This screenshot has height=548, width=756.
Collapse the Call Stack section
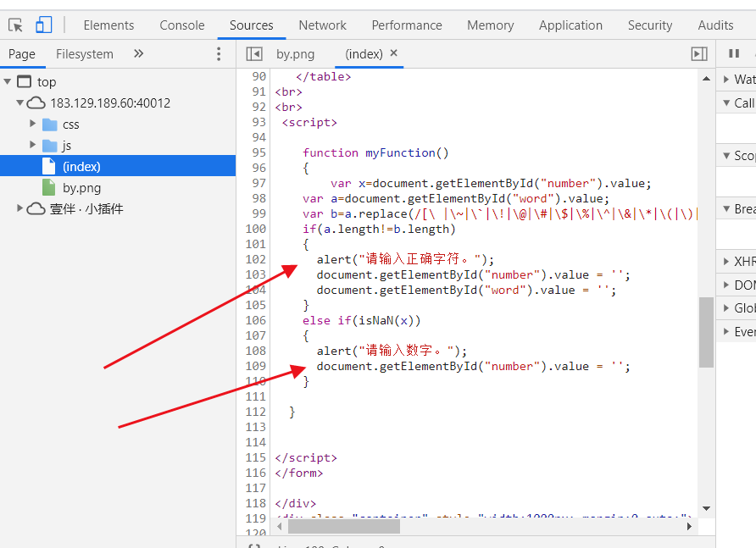click(726, 102)
